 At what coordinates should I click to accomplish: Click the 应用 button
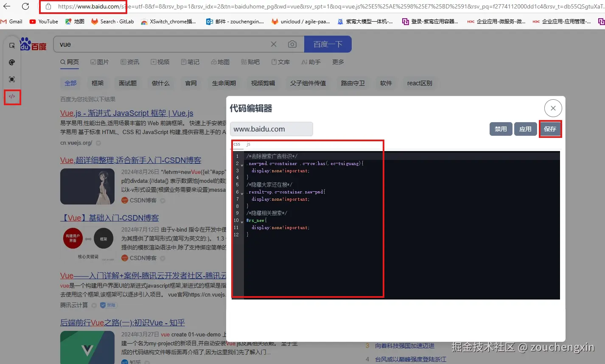[x=525, y=129]
